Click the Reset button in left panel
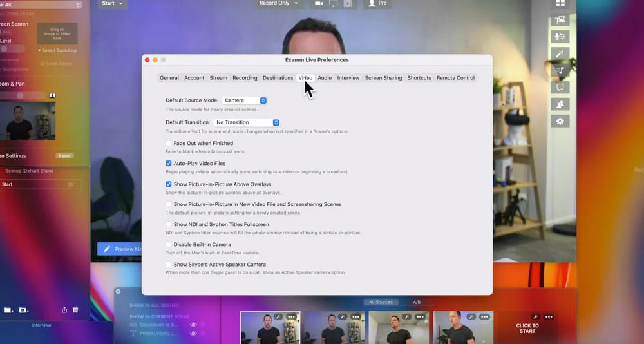The image size is (644, 344). [x=64, y=156]
